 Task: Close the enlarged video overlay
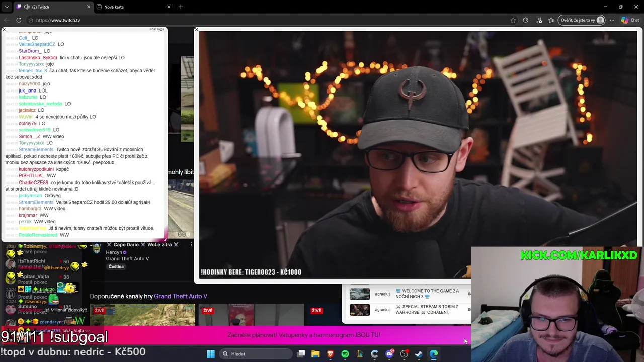(x=197, y=30)
